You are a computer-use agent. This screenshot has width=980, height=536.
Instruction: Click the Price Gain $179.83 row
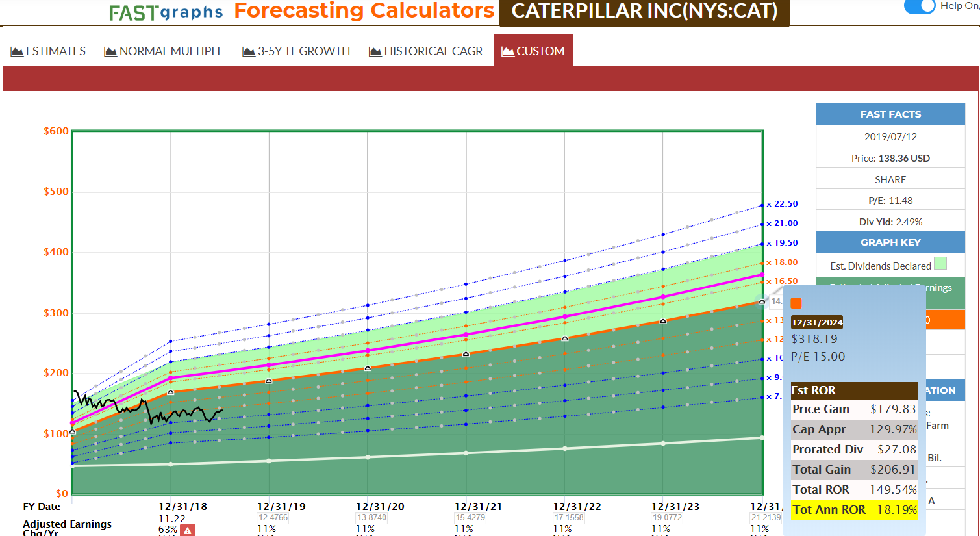(x=855, y=409)
